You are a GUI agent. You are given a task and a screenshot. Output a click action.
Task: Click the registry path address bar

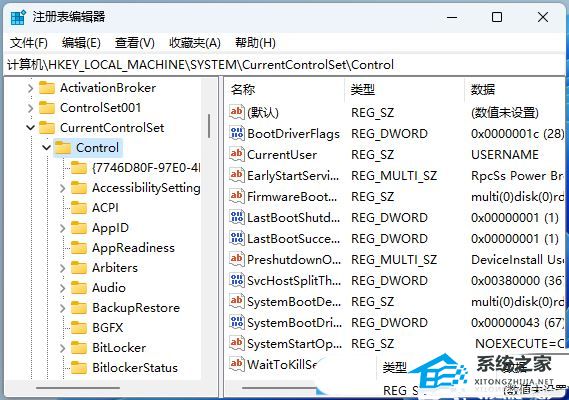pos(284,65)
